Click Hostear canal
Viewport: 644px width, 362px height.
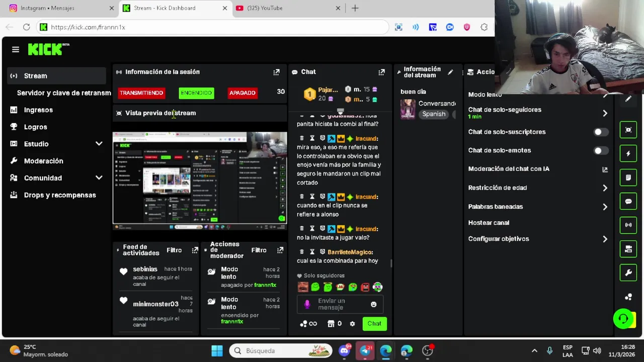pos(489,223)
